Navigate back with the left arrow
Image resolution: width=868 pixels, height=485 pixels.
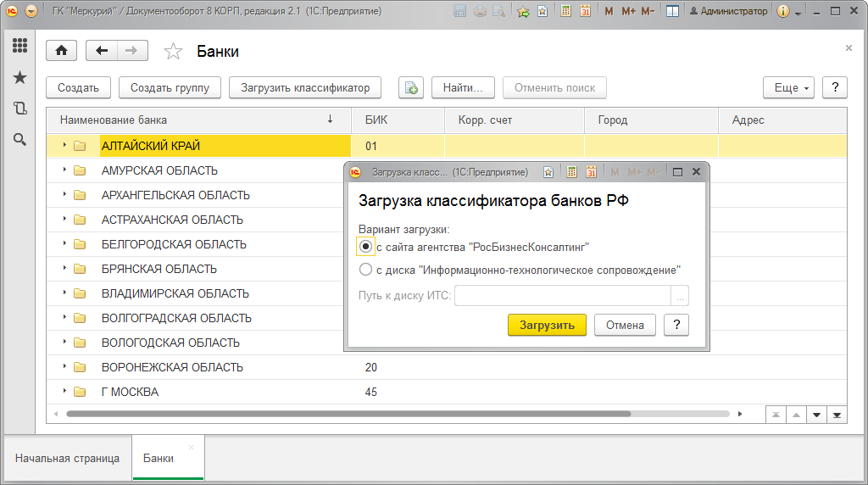tap(102, 51)
